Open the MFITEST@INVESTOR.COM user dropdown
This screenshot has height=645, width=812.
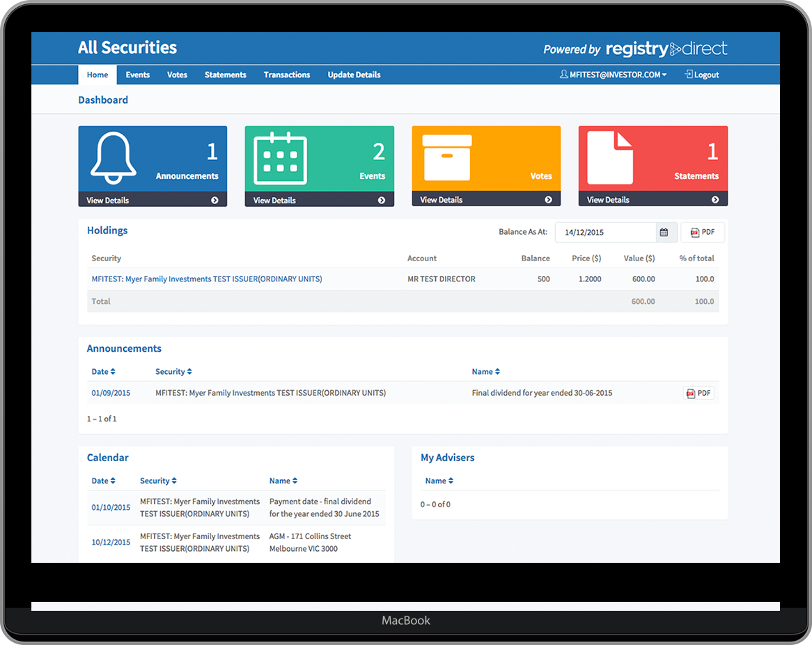point(613,75)
